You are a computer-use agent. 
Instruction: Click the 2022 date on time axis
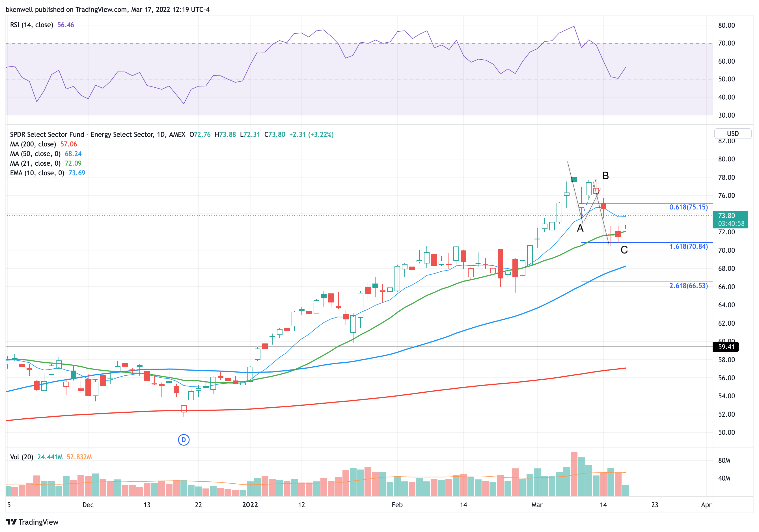pyautogui.click(x=250, y=505)
